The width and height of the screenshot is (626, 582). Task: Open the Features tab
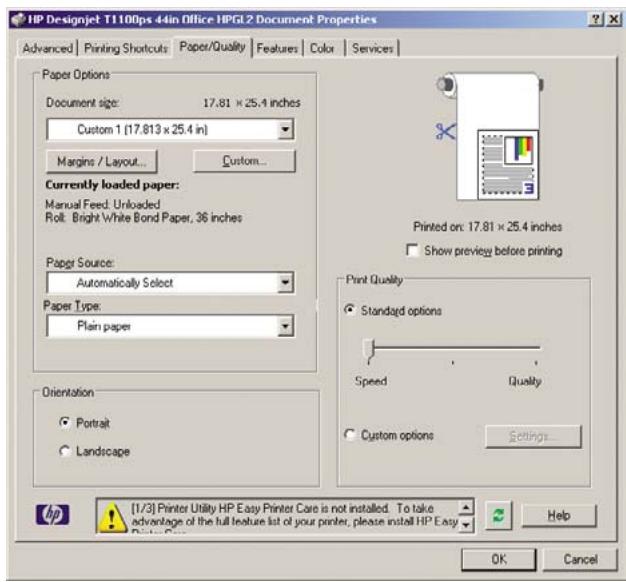277,48
